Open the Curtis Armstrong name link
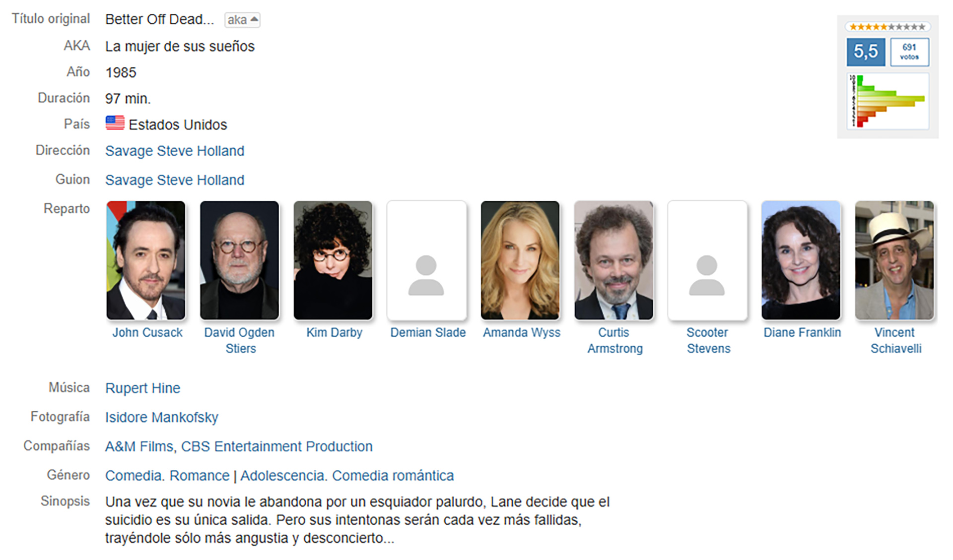Image resolution: width=953 pixels, height=560 pixels. tap(614, 340)
